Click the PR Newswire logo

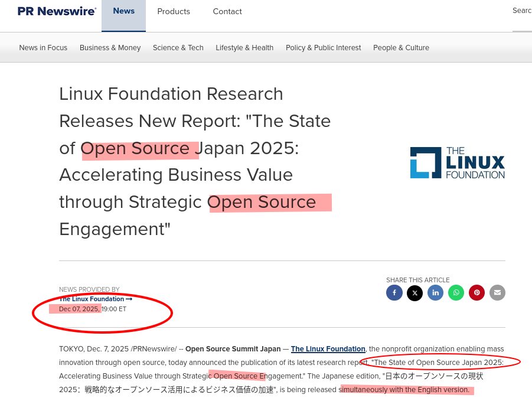click(57, 11)
